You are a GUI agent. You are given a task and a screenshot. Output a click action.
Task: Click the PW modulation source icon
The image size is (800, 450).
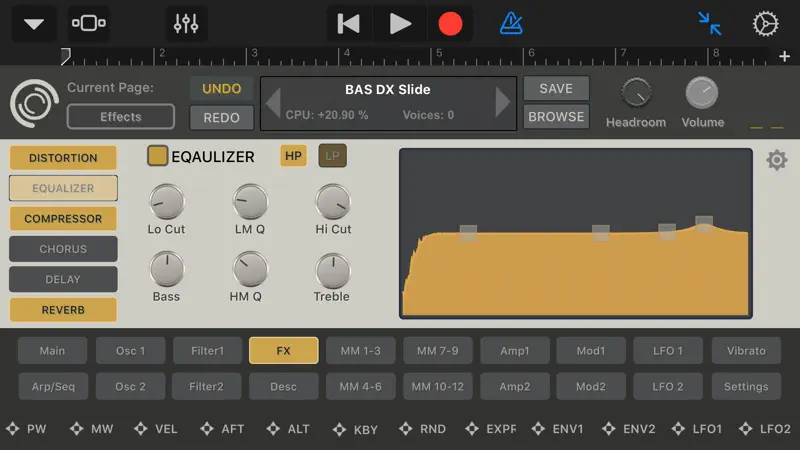pyautogui.click(x=13, y=429)
